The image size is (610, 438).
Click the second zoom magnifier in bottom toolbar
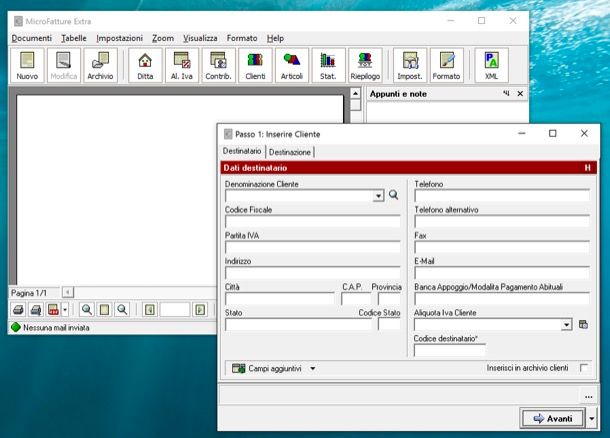click(x=122, y=310)
